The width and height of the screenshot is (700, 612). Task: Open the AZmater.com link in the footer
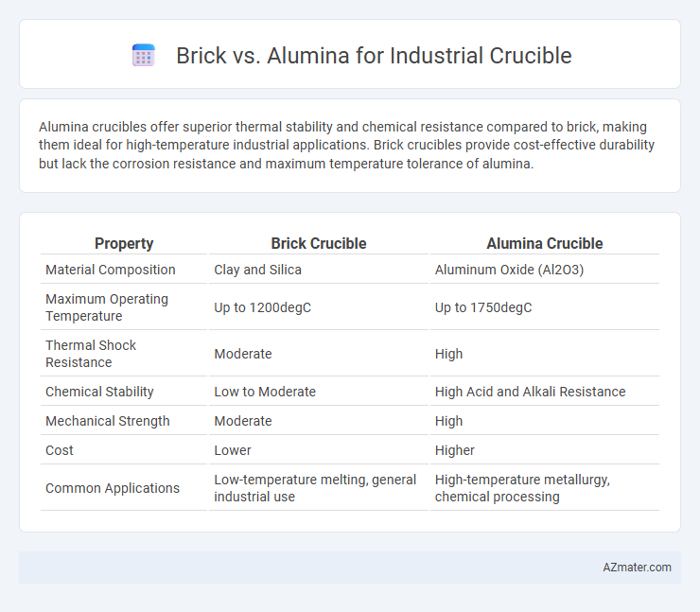[x=637, y=567]
